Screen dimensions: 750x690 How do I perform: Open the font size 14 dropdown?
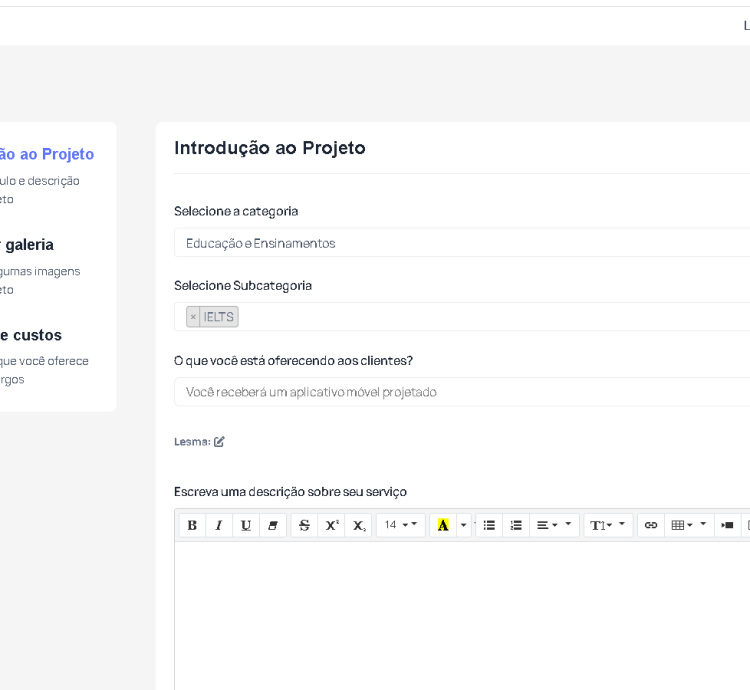[400, 525]
